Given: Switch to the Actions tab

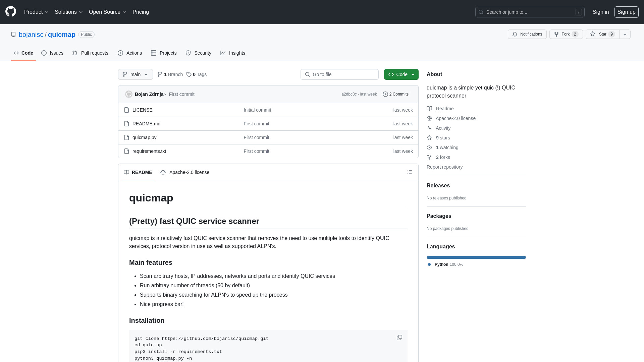Looking at the screenshot, I should 130,53.
